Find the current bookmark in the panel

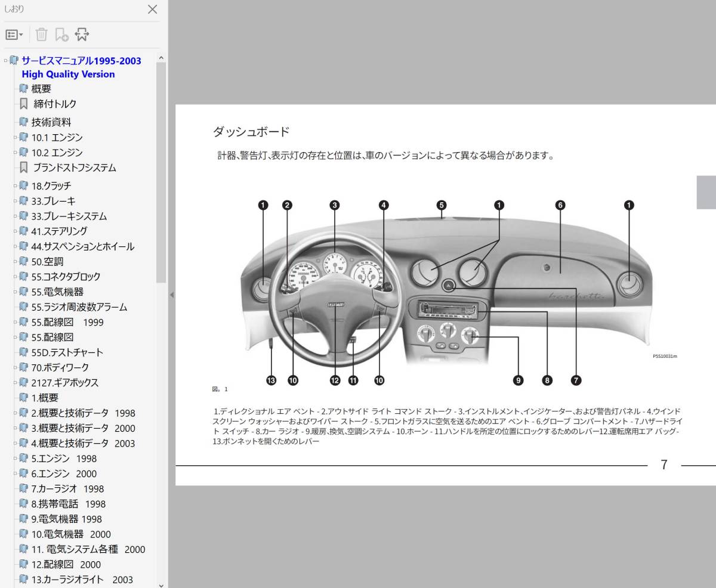coord(82,35)
